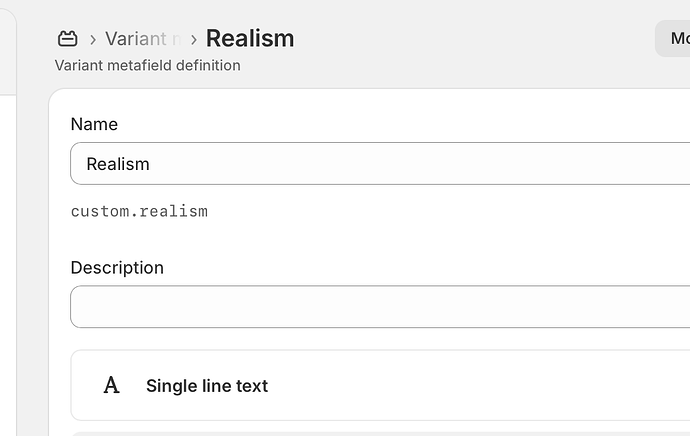The height and width of the screenshot is (436, 690).
Task: Click the Description field label
Action: pos(117,268)
